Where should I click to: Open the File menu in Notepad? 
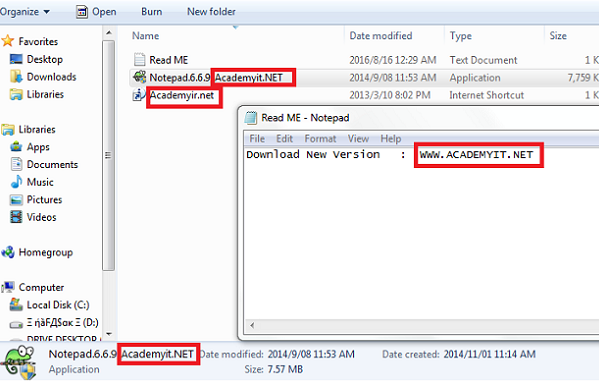click(x=257, y=139)
